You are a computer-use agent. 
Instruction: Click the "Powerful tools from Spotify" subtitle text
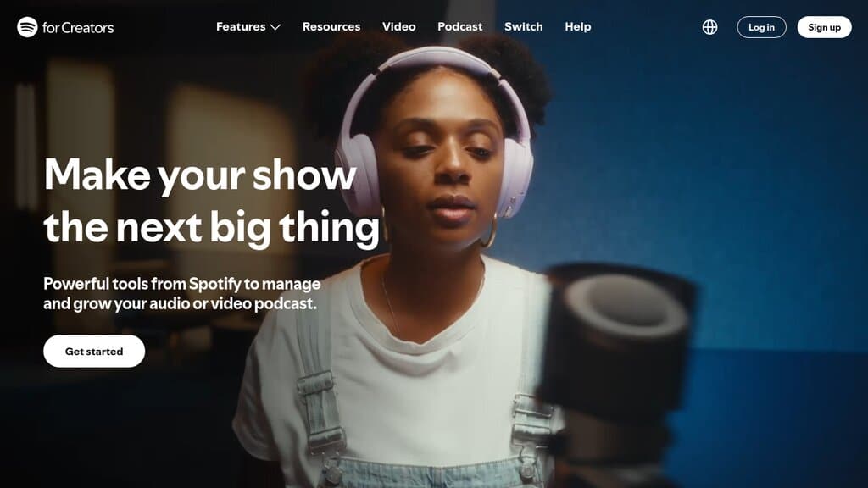[182, 293]
